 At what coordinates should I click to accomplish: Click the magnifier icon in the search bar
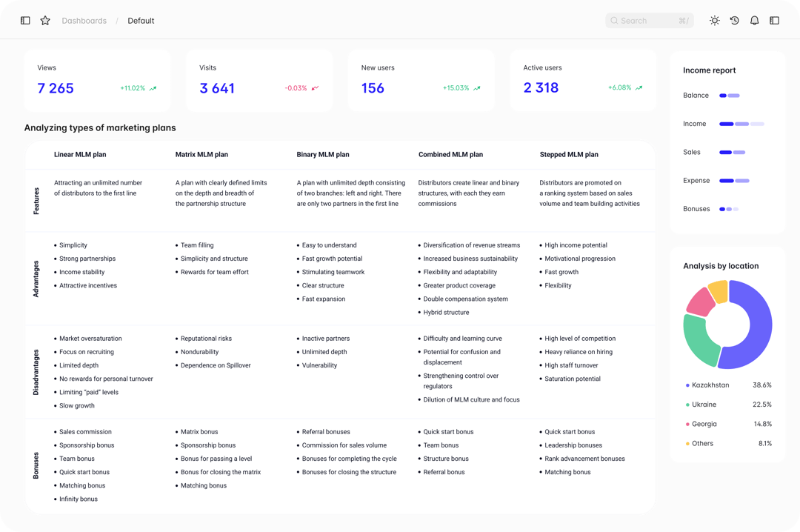[x=615, y=20]
